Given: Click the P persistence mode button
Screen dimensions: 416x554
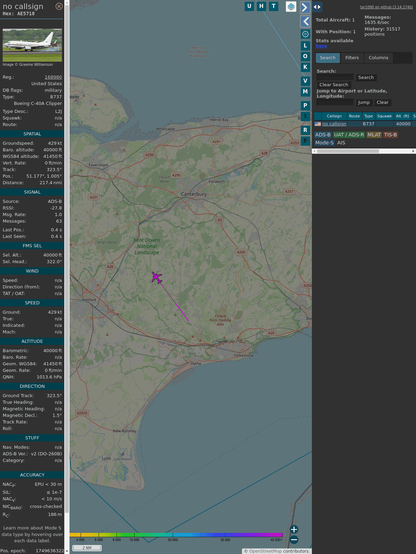Looking at the screenshot, I should (x=305, y=106).
